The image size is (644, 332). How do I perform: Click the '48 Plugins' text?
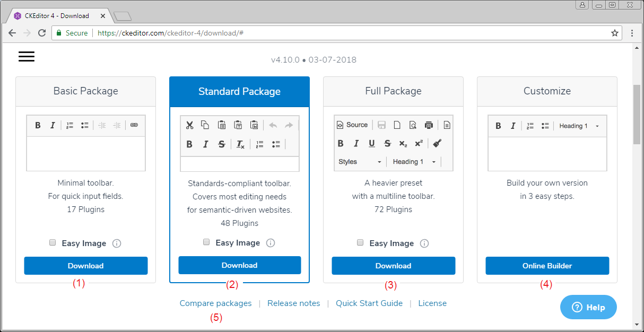coord(239,223)
